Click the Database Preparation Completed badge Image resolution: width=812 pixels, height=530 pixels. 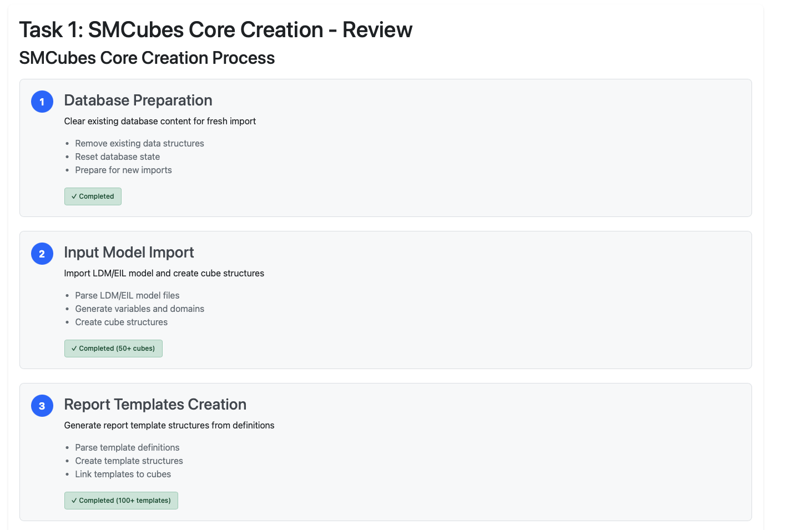coord(93,196)
